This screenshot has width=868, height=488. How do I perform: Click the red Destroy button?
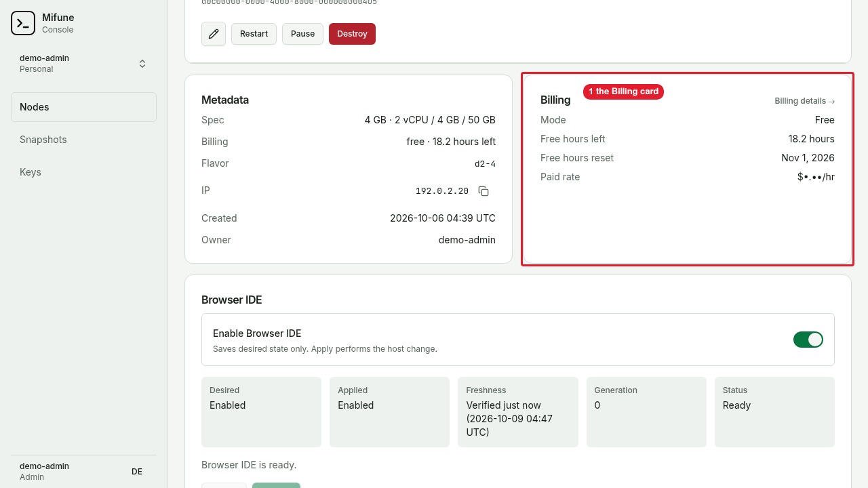click(x=352, y=34)
